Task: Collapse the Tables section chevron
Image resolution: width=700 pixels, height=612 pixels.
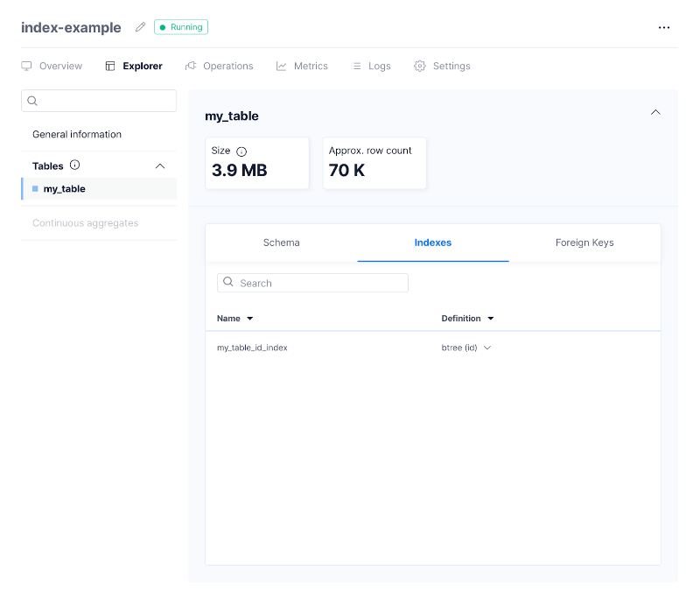Action: [x=159, y=165]
